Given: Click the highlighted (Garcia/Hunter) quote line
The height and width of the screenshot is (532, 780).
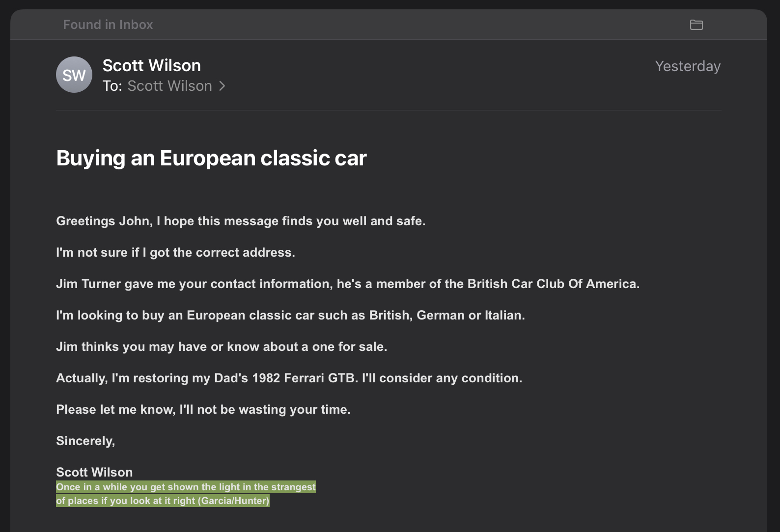Looking at the screenshot, I should click(x=163, y=501).
